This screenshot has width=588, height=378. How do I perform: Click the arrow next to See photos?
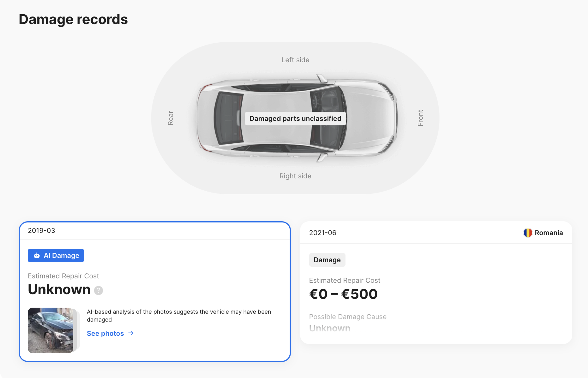[131, 333]
